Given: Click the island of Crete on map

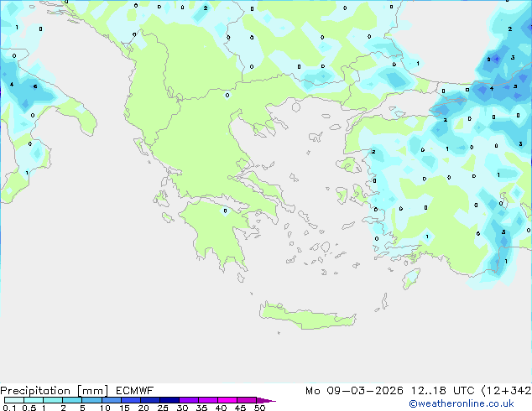Looking at the screenshot, I should click(x=307, y=317).
